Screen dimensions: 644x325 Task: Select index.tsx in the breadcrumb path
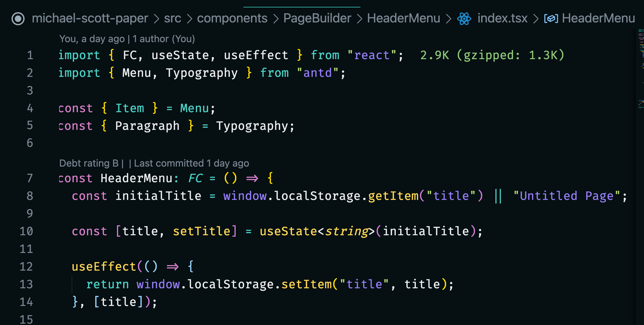coord(502,18)
